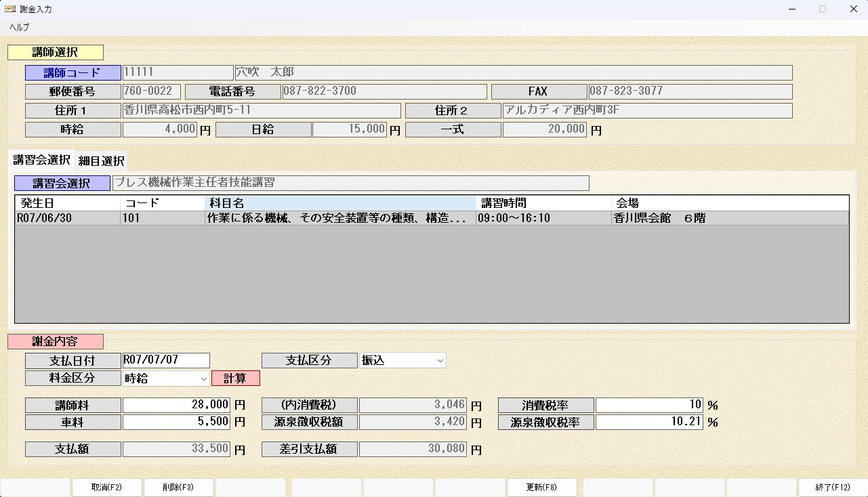
Task: Click the 車料 amount field
Action: pyautogui.click(x=176, y=422)
